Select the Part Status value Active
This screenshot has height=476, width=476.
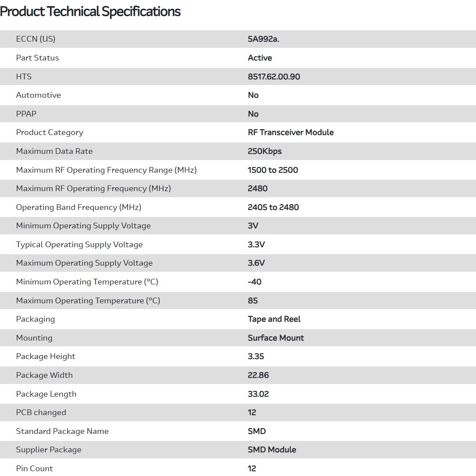(x=260, y=58)
